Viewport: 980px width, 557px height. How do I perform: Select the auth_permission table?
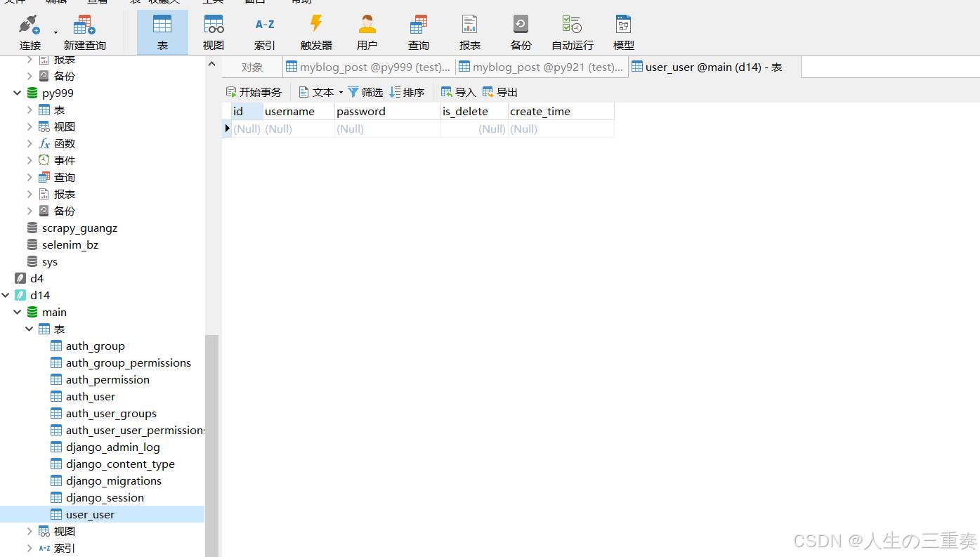(x=107, y=379)
